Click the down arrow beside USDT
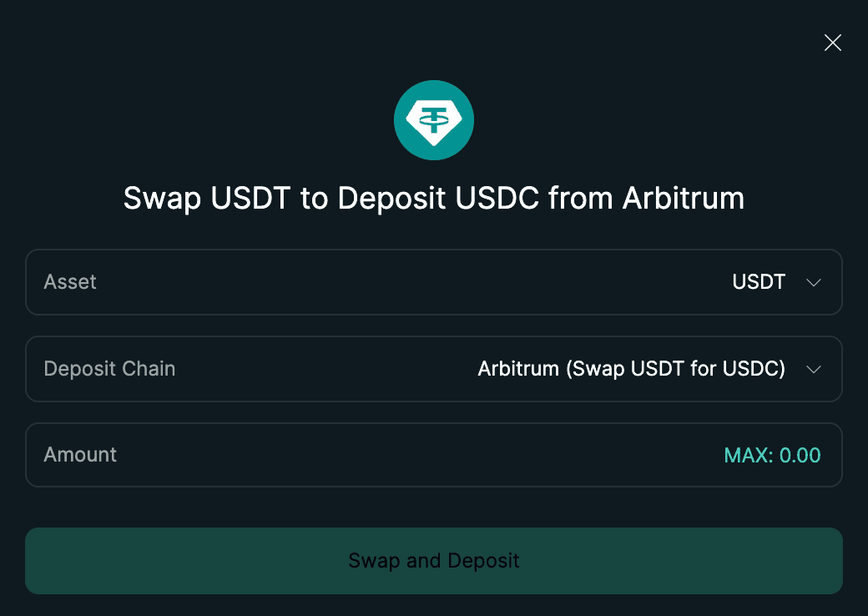 (x=815, y=283)
